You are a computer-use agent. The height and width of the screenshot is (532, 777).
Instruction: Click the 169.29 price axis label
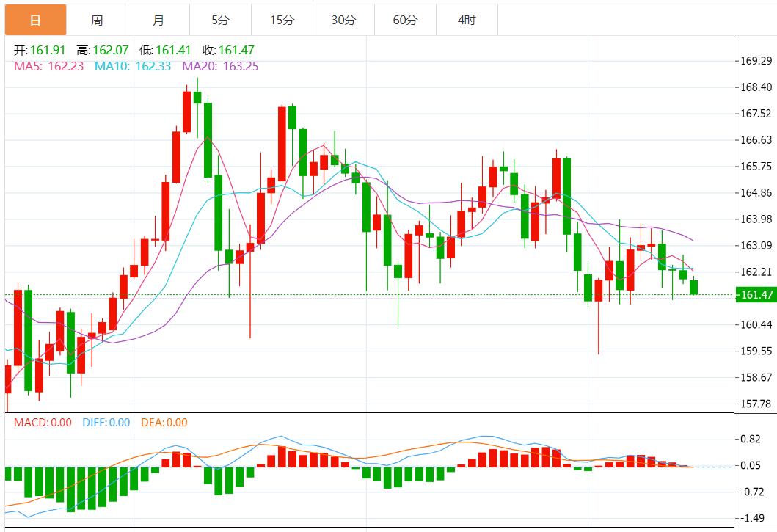(x=756, y=61)
